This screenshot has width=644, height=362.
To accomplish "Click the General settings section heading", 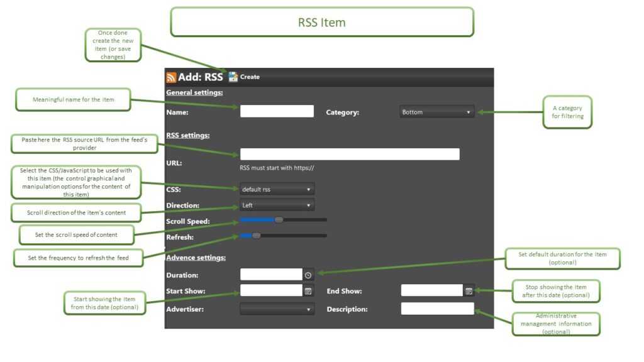I will tap(194, 92).
